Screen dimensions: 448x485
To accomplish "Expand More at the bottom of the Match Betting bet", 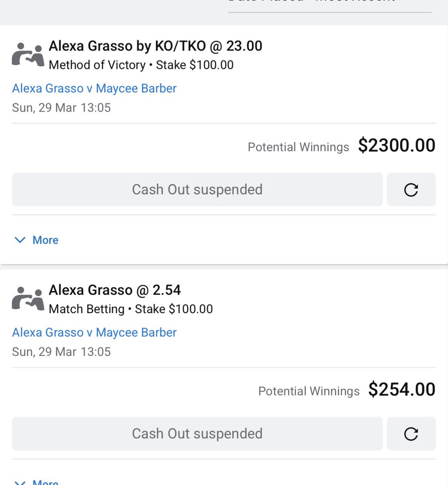I will coord(36,482).
